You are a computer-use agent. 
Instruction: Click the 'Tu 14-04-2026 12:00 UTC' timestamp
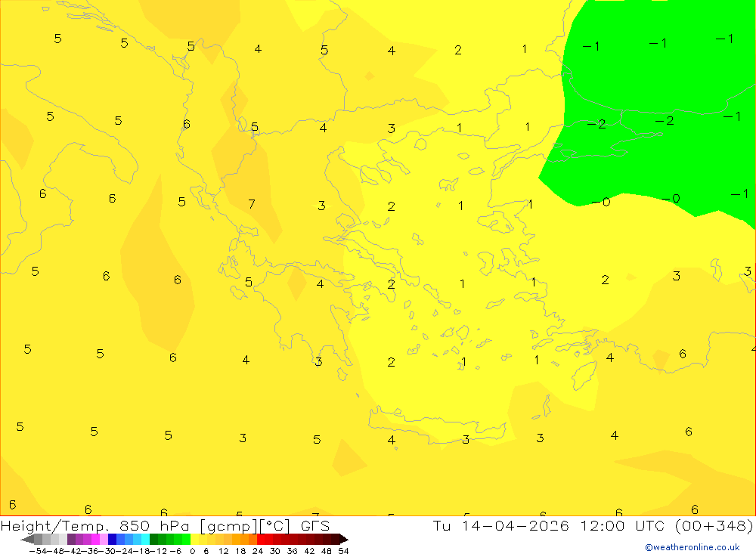coord(549,525)
